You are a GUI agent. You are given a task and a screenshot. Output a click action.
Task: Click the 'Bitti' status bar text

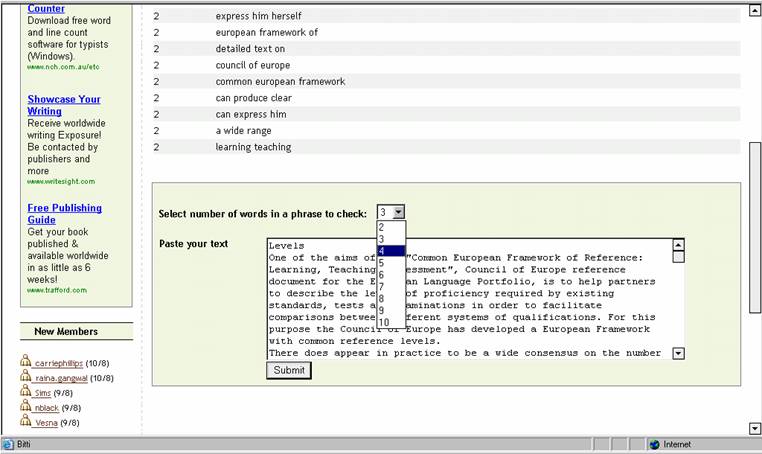coord(23,444)
